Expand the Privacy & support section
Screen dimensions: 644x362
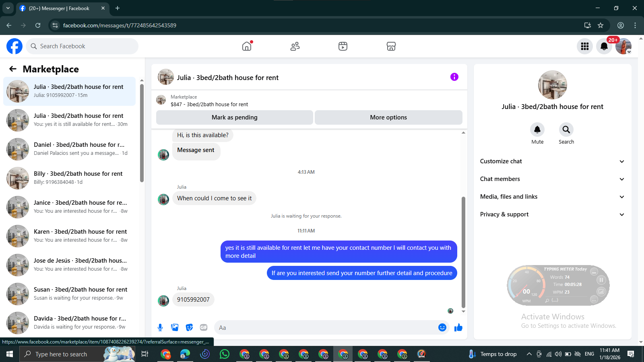click(x=552, y=214)
